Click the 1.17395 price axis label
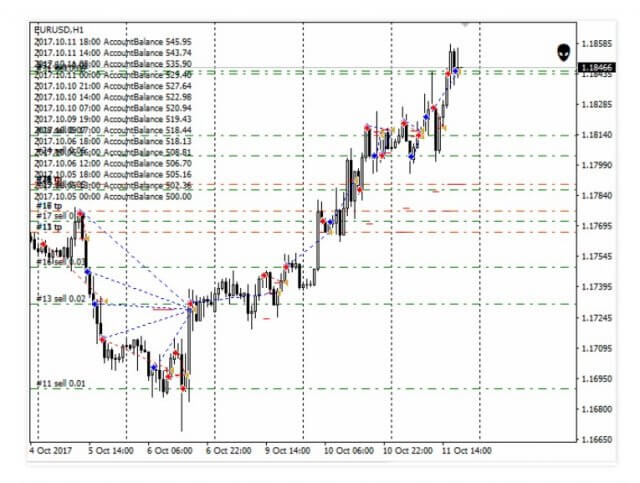The height and width of the screenshot is (483, 640). pyautogui.click(x=597, y=287)
